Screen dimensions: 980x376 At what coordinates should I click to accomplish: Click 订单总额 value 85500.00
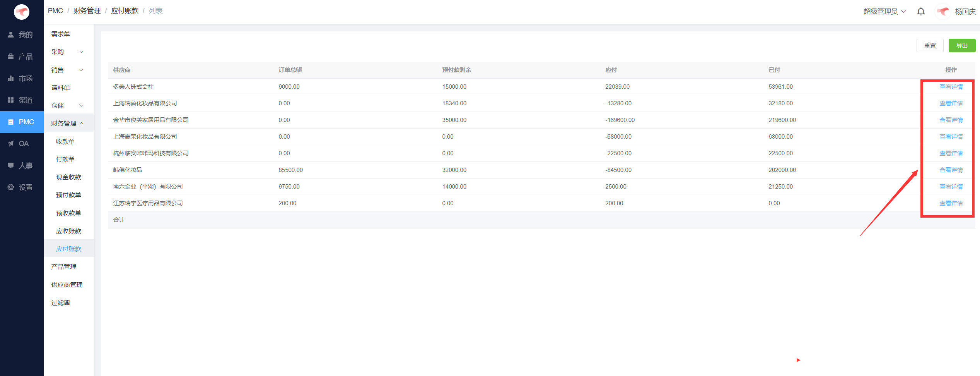point(291,170)
